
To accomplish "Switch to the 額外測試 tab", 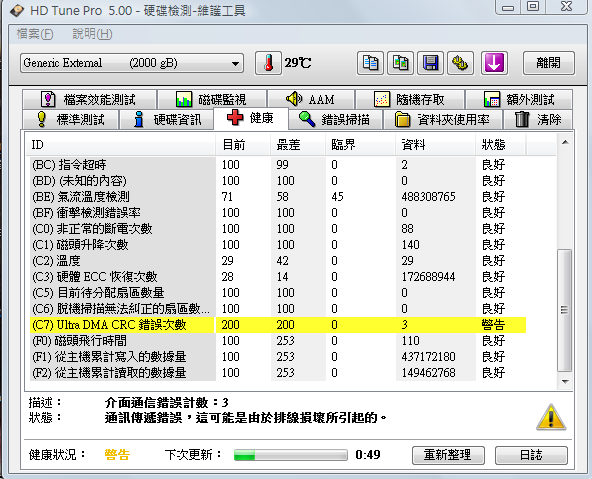I will click(x=519, y=99).
